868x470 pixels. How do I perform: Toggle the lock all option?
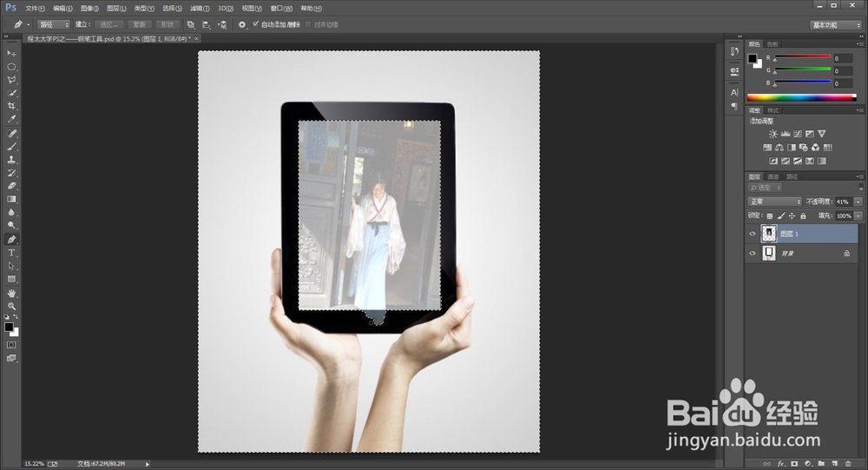pyautogui.click(x=803, y=215)
